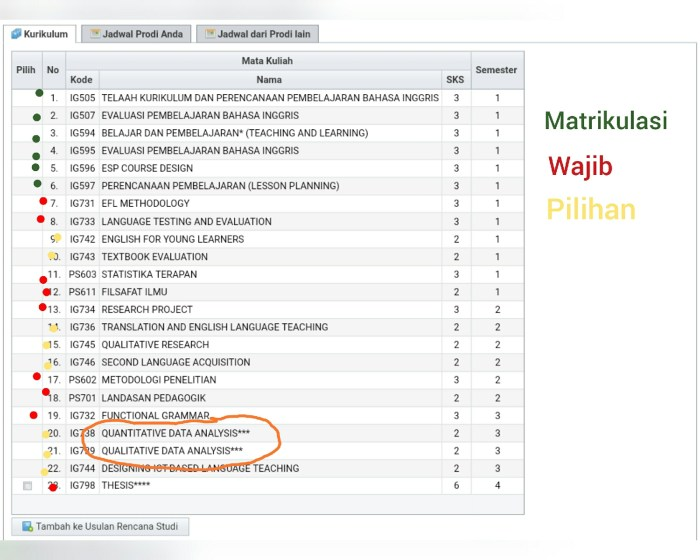Click the SKS column header

(455, 80)
